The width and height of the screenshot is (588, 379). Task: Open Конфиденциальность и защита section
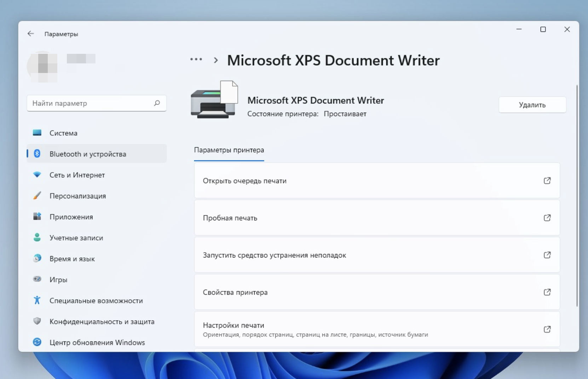[97, 321]
